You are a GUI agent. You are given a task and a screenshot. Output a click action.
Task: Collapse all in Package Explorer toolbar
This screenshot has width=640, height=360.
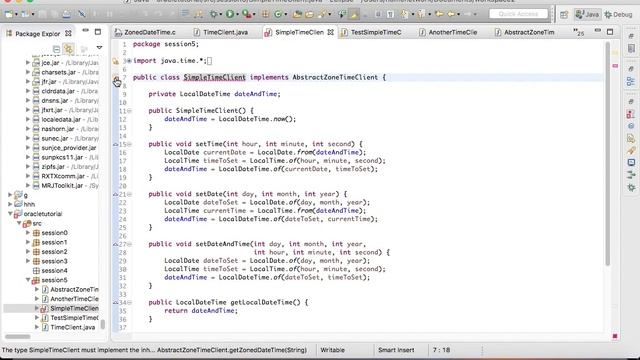(56, 49)
